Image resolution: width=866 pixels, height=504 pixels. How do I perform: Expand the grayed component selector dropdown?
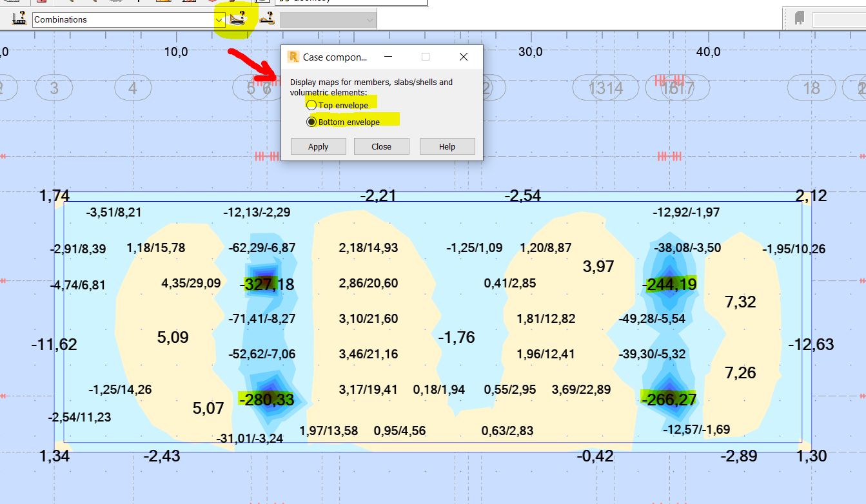pos(369,19)
